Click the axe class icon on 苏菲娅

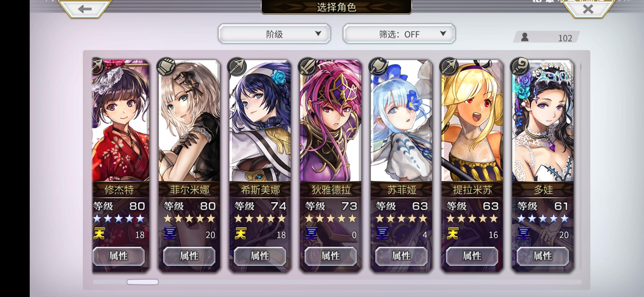tap(378, 67)
